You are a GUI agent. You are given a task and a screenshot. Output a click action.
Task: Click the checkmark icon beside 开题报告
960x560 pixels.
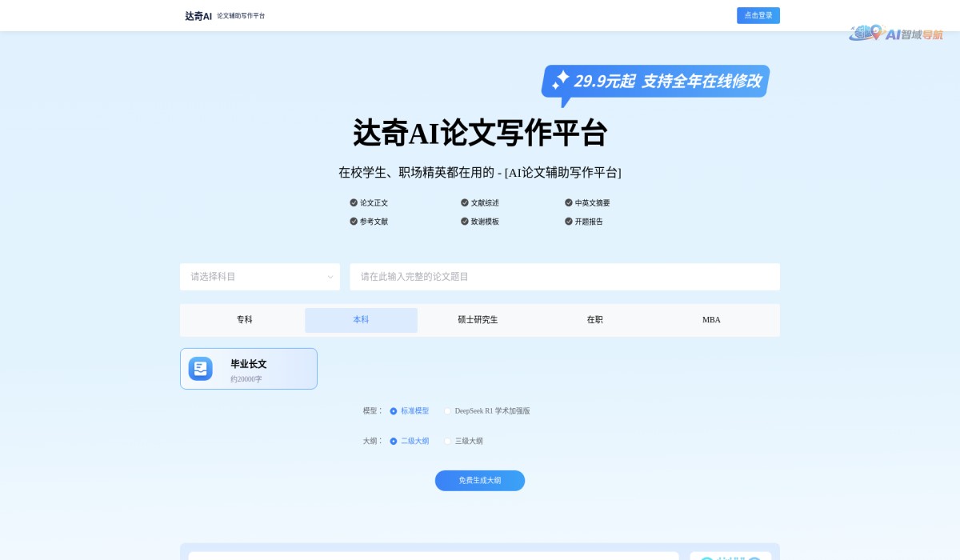(x=568, y=222)
